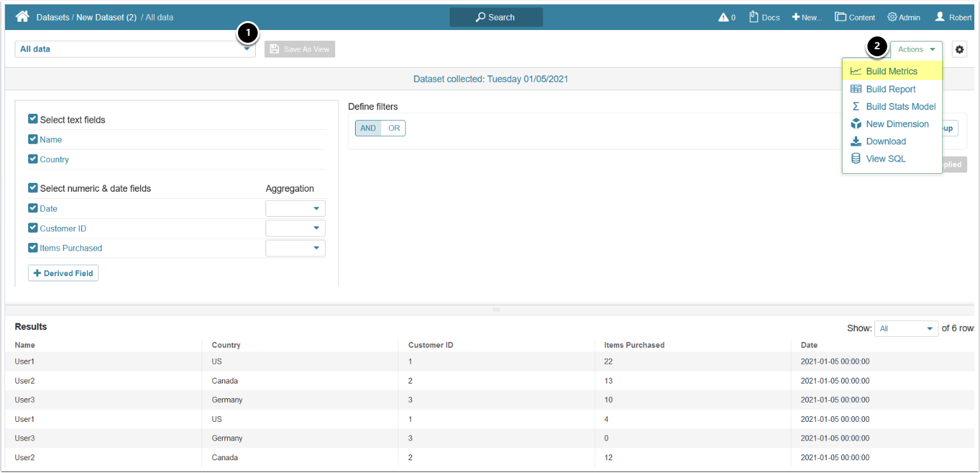Click the New plus icon in header
The height and width of the screenshot is (473, 980).
click(x=796, y=17)
